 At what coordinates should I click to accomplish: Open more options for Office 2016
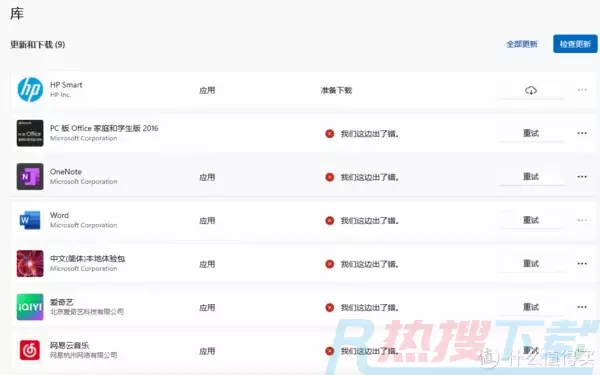[x=582, y=133]
